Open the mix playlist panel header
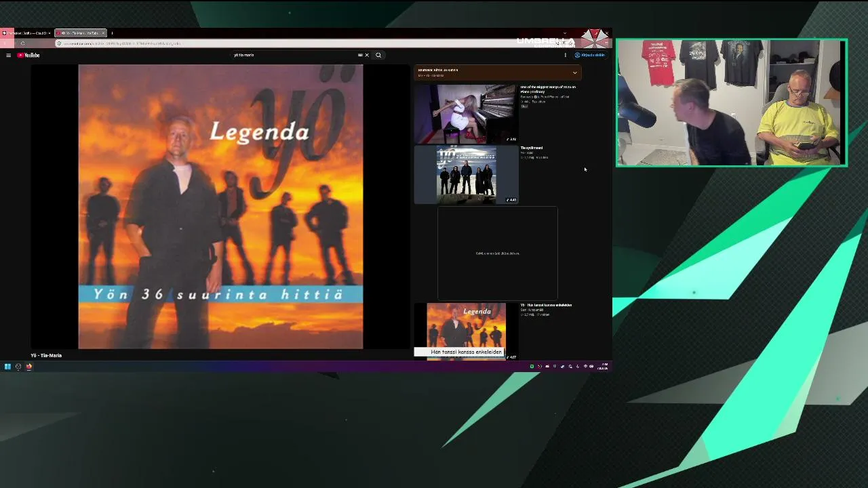This screenshot has width=868, height=488. click(x=498, y=73)
